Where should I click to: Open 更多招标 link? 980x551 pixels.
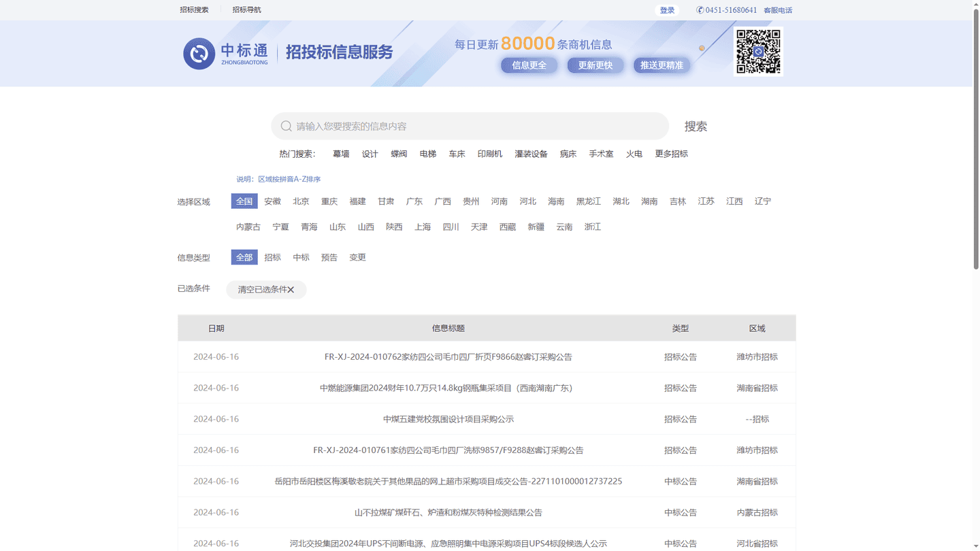[x=671, y=154]
